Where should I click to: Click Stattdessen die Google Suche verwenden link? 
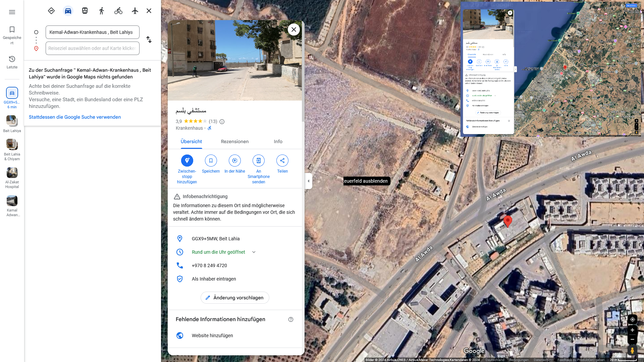[x=75, y=117]
